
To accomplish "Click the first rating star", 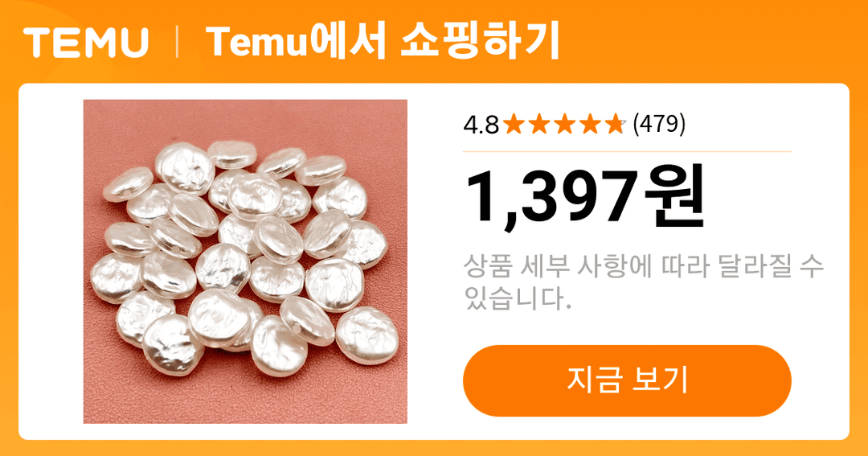I will click(514, 124).
